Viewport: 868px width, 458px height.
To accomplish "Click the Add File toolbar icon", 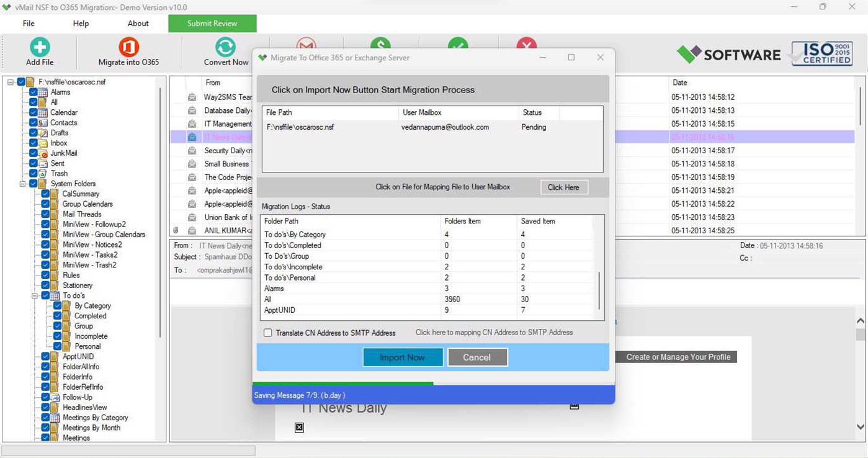I will (39, 47).
